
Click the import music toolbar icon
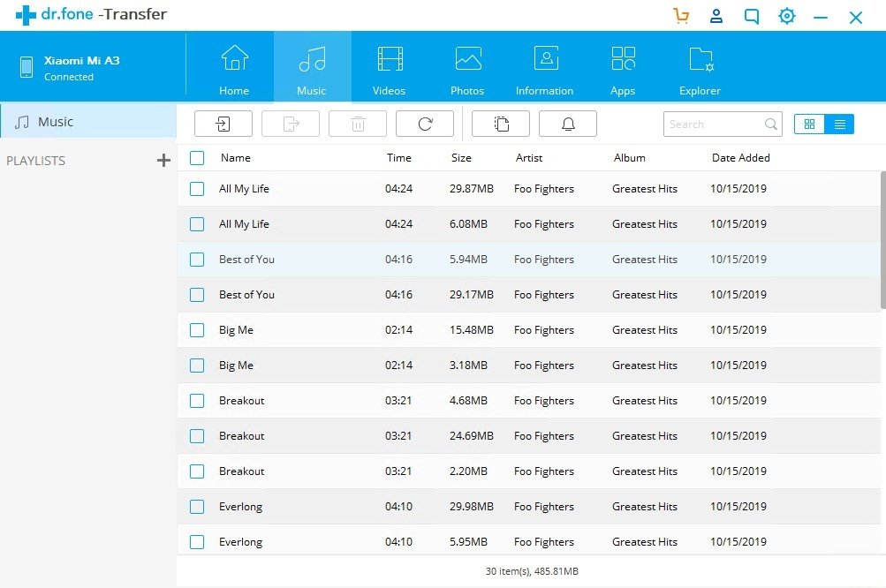click(x=223, y=124)
